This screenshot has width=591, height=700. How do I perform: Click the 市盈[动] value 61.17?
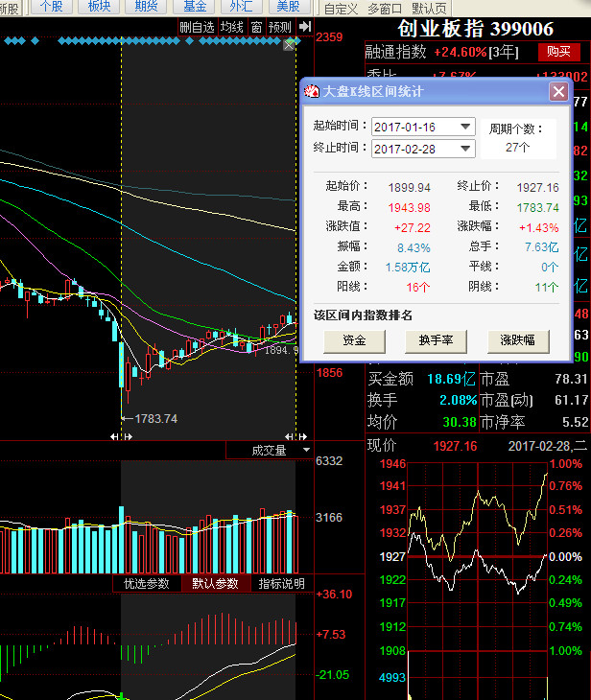571,400
